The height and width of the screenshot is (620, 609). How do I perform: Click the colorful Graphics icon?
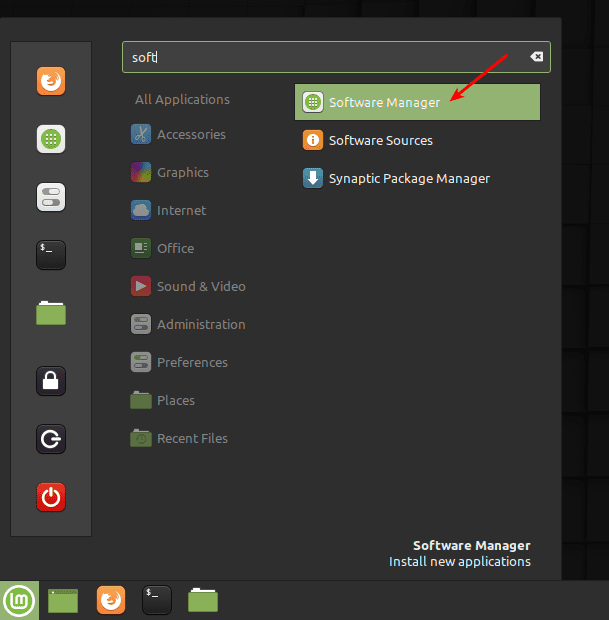click(x=141, y=172)
